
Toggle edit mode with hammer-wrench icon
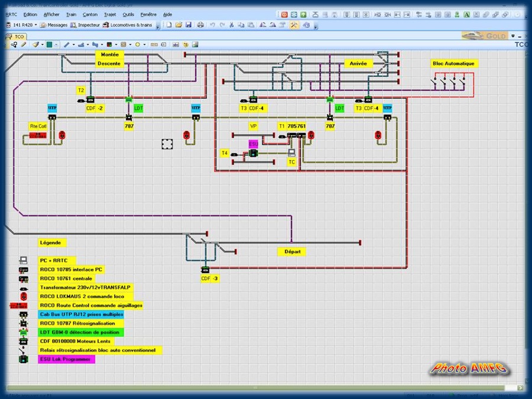pos(294,25)
